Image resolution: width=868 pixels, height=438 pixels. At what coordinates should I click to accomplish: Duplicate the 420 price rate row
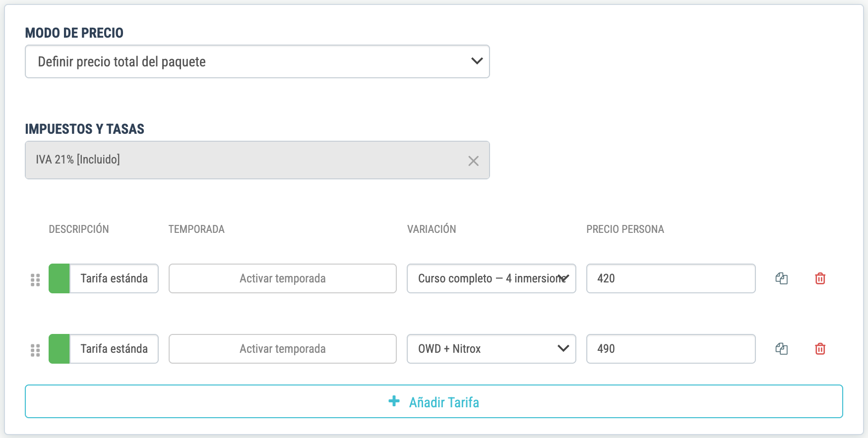tap(782, 278)
